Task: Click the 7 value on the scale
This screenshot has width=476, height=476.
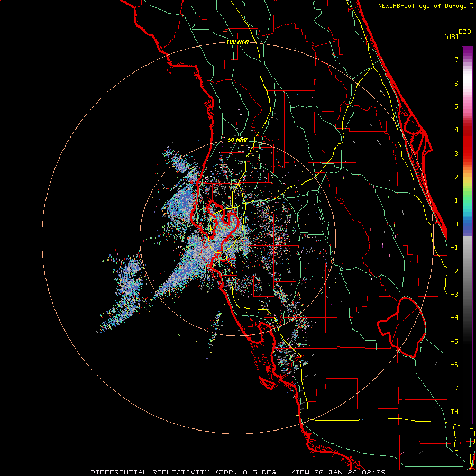Action: (456, 59)
